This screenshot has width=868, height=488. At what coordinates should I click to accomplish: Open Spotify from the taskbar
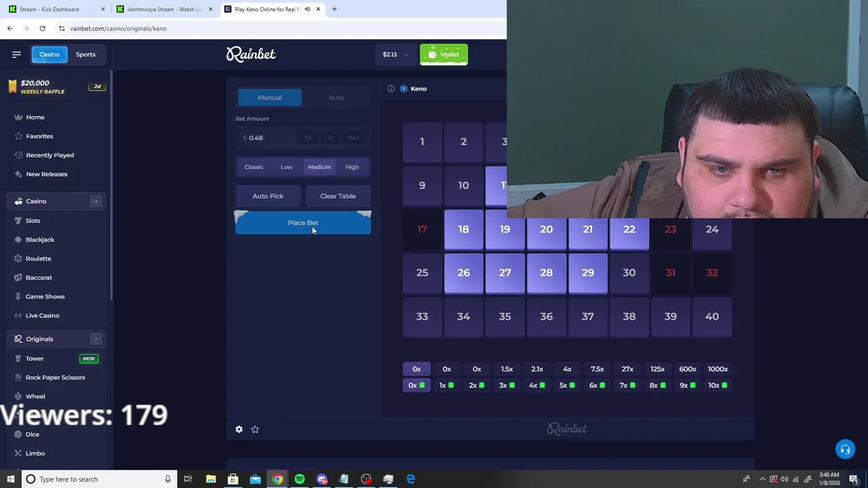[300, 479]
